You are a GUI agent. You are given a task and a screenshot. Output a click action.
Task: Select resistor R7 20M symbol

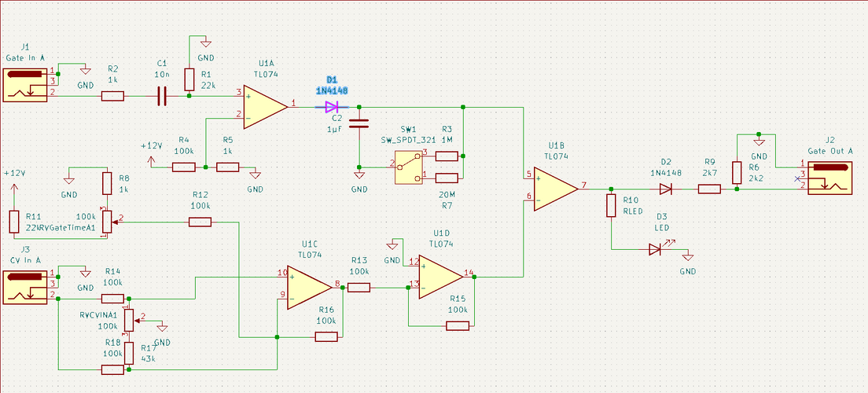click(x=447, y=178)
